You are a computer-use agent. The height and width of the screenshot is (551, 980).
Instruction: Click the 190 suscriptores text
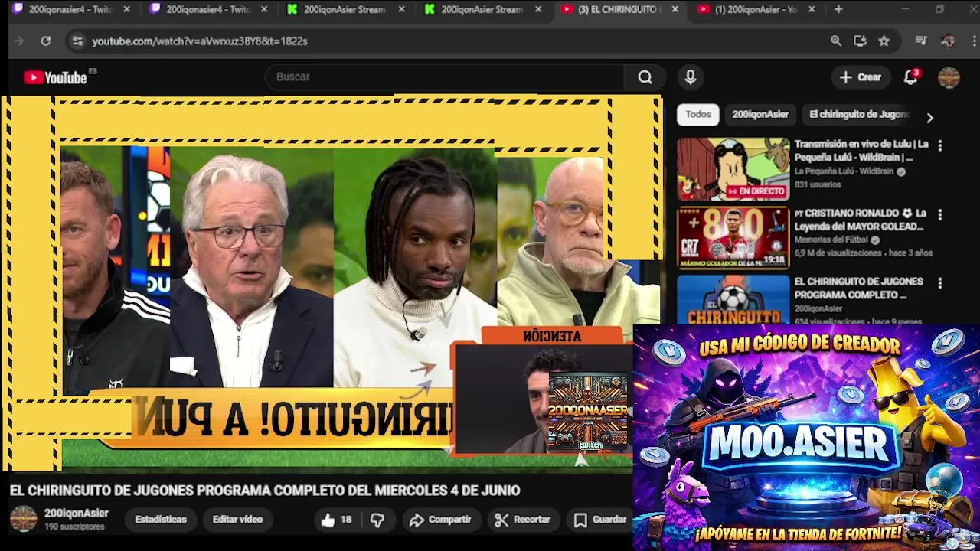(74, 527)
